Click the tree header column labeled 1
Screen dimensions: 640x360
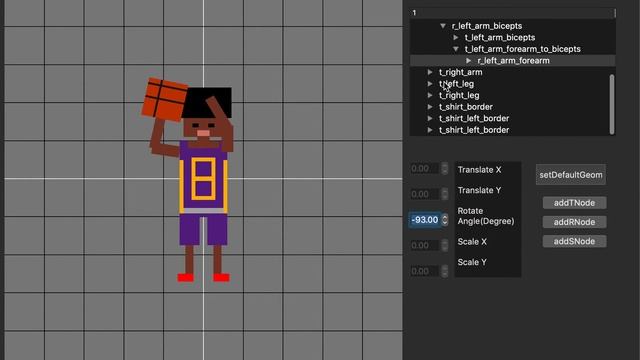coord(512,13)
